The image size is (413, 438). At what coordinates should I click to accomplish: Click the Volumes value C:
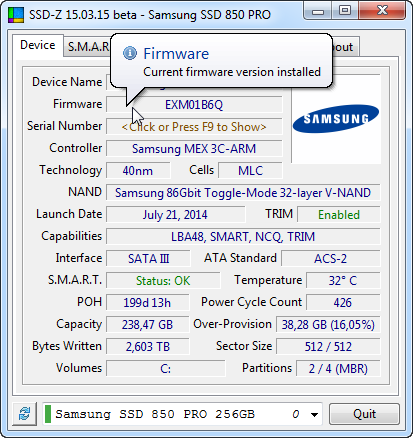click(x=166, y=369)
